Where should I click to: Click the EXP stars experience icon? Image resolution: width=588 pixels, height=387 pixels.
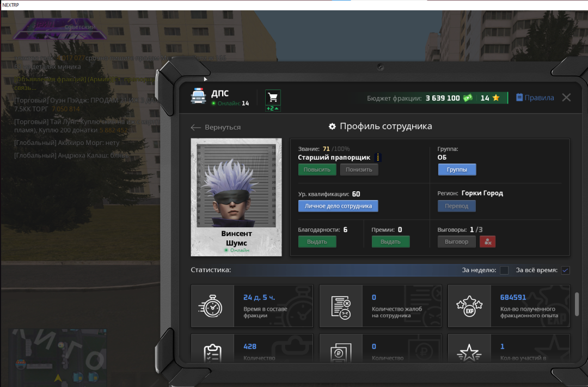click(x=469, y=306)
